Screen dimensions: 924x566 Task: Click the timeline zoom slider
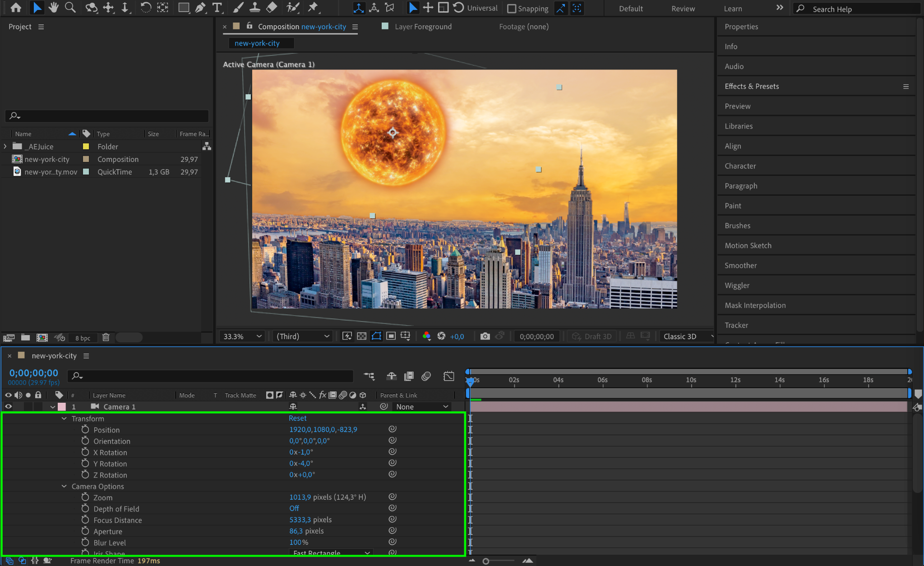[486, 561]
